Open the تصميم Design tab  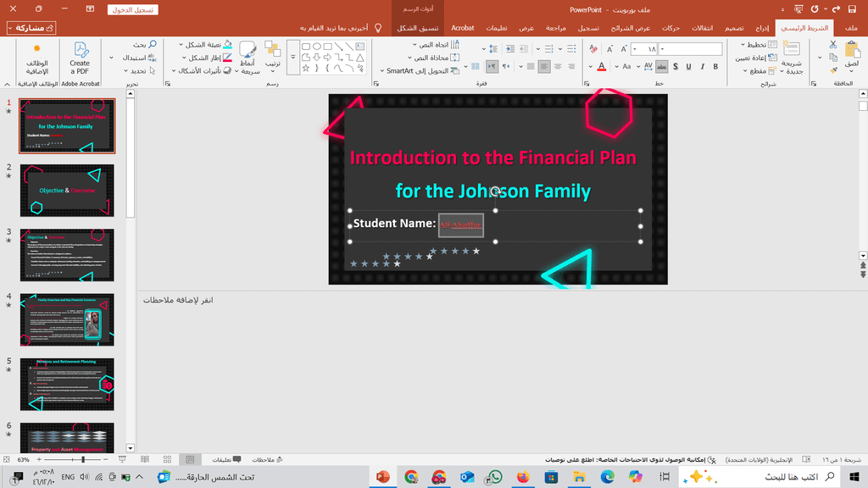coord(735,28)
